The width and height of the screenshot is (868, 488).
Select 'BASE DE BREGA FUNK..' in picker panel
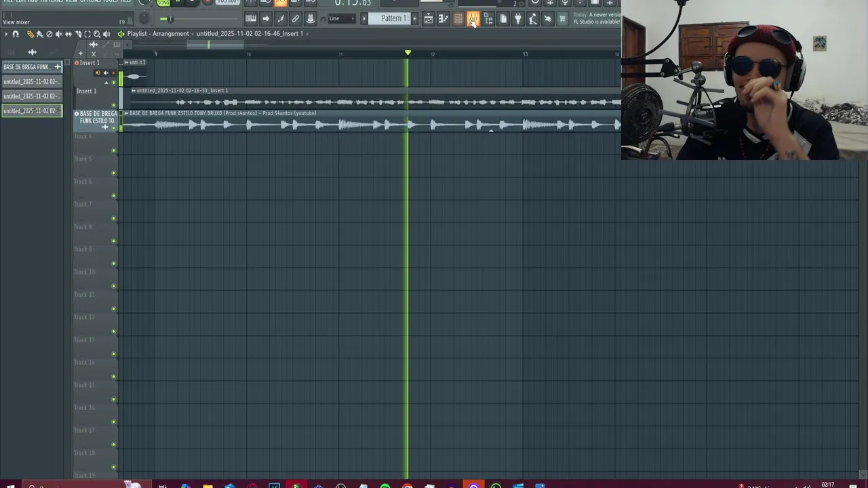[x=32, y=67]
